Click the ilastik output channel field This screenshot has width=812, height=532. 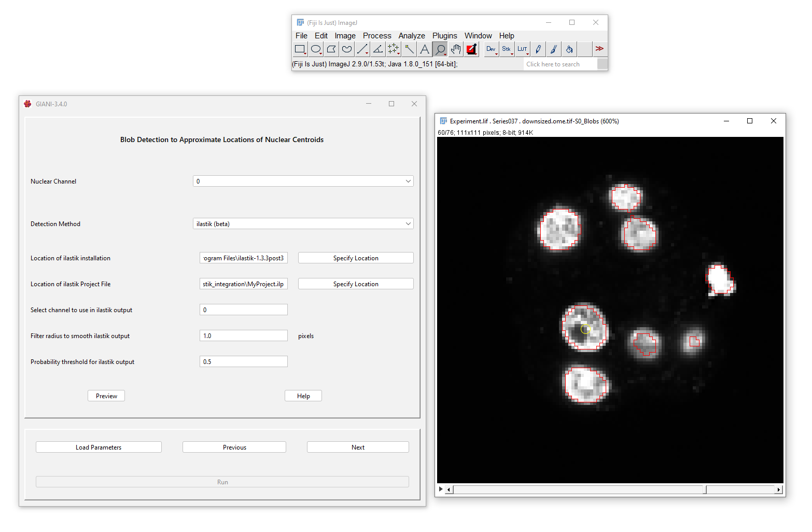coord(244,310)
